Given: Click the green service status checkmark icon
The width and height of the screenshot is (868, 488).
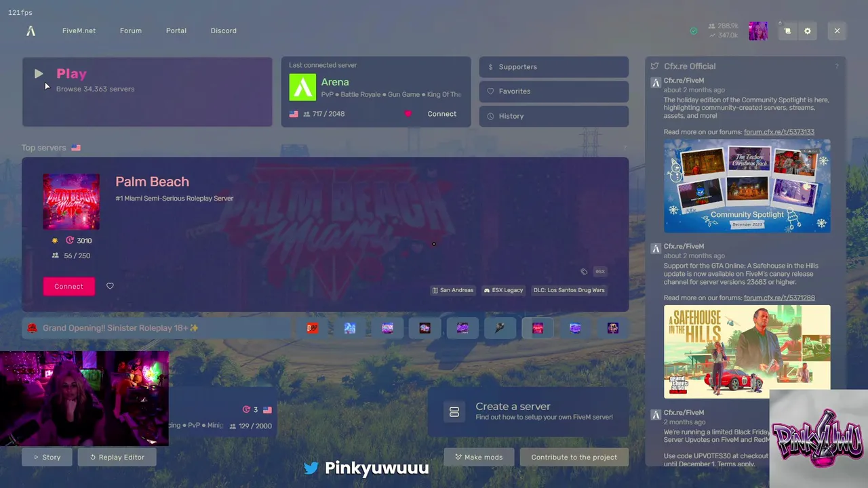Looking at the screenshot, I should pyautogui.click(x=694, y=30).
